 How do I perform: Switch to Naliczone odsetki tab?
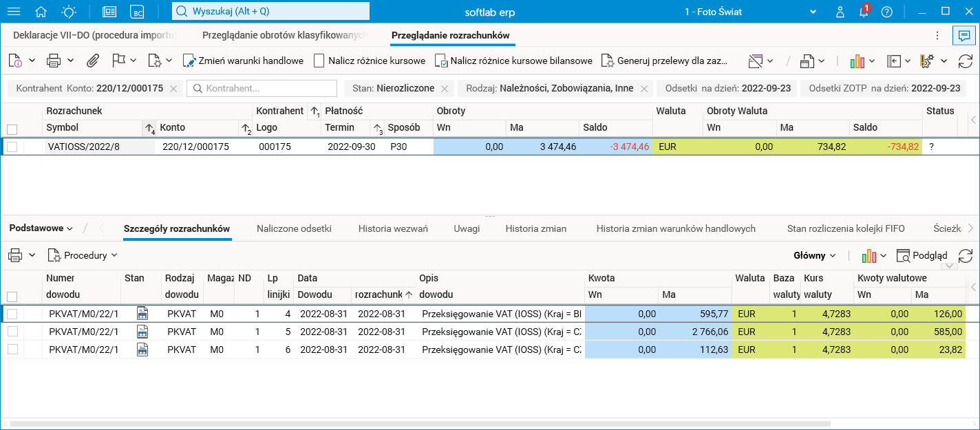(x=294, y=228)
